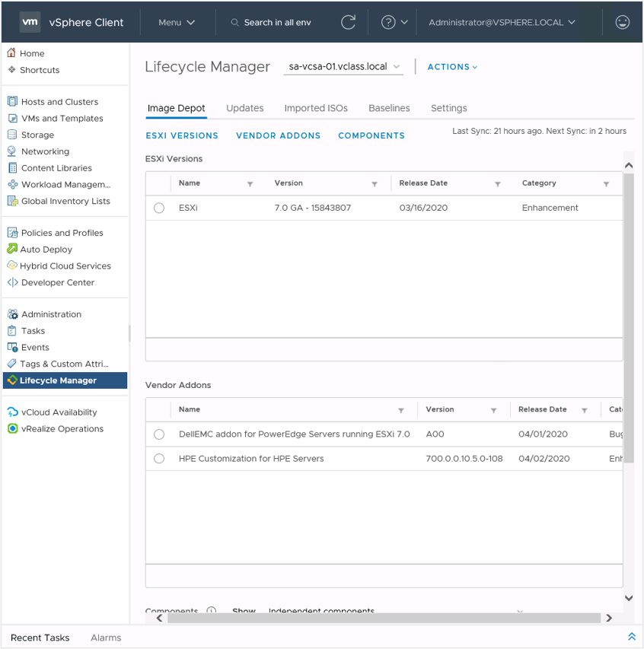Click the refresh icon in header
This screenshot has width=644, height=649.
point(349,22)
